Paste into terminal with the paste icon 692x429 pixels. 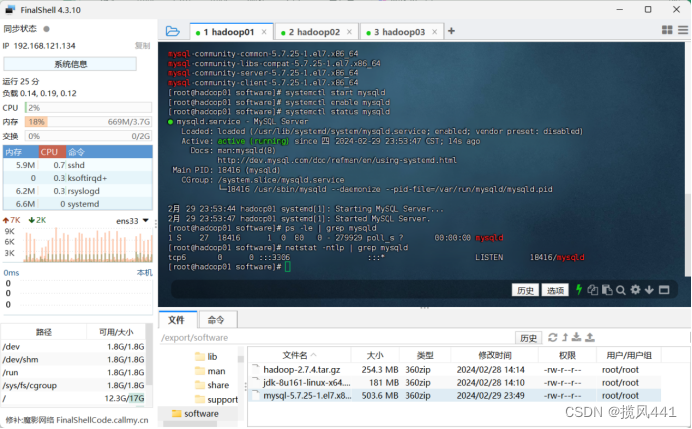pyautogui.click(x=607, y=290)
